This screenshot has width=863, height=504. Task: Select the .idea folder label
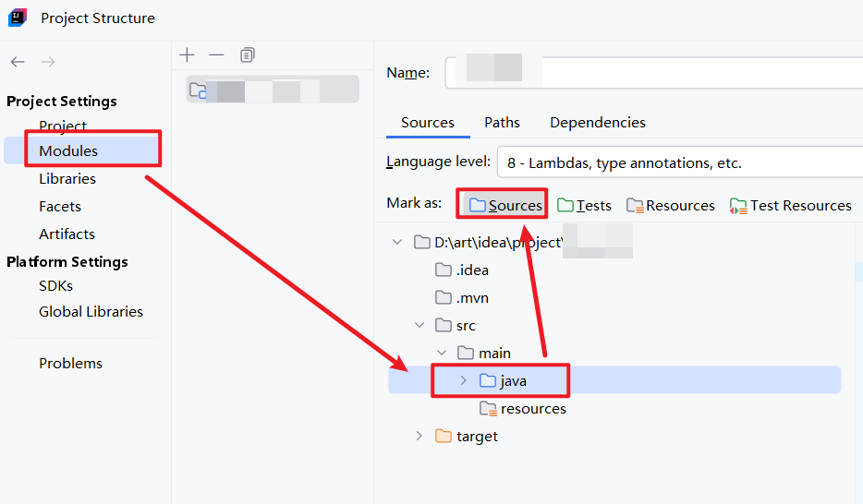pos(472,270)
